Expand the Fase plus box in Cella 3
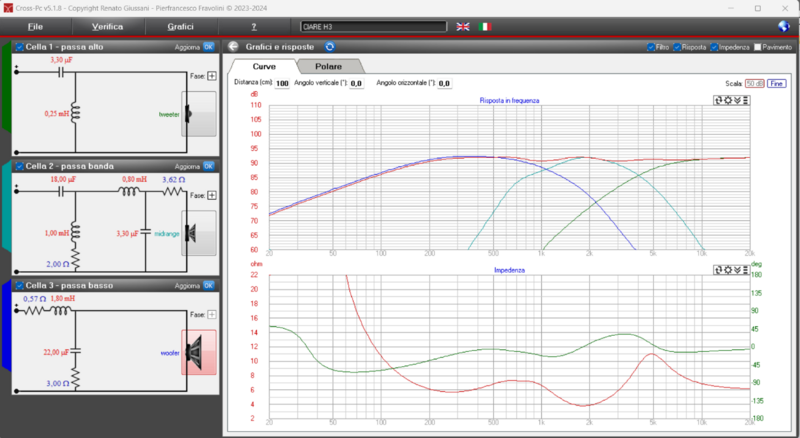This screenshot has width=800, height=438. coord(212,313)
